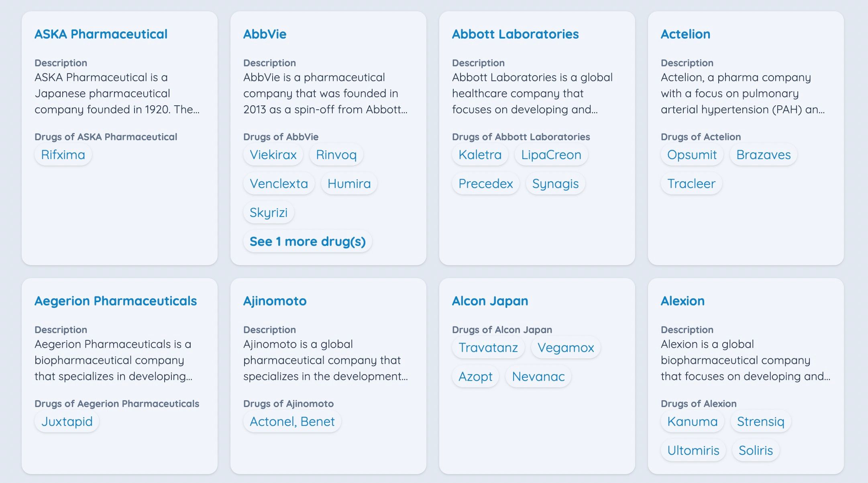Open the Actelion company page

685,34
